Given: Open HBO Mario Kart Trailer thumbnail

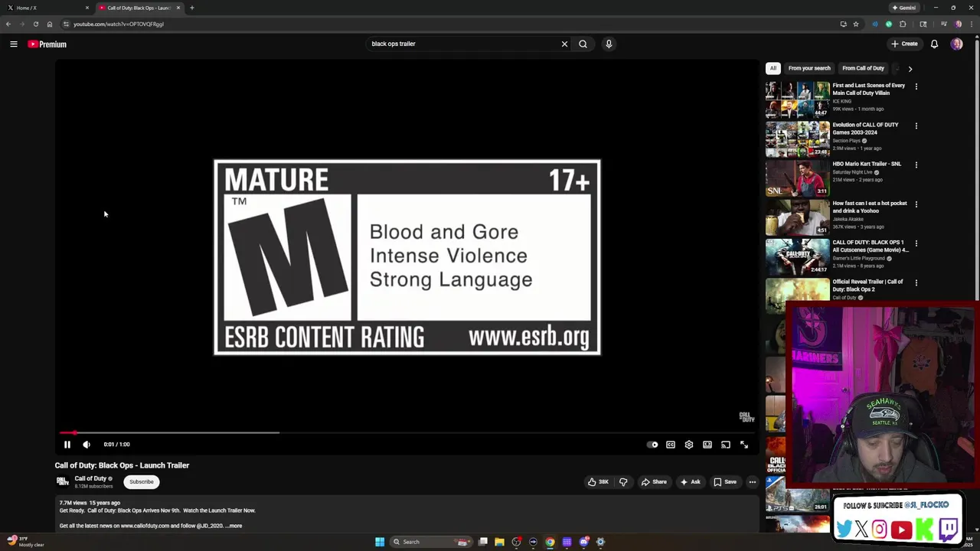Looking at the screenshot, I should click(797, 178).
